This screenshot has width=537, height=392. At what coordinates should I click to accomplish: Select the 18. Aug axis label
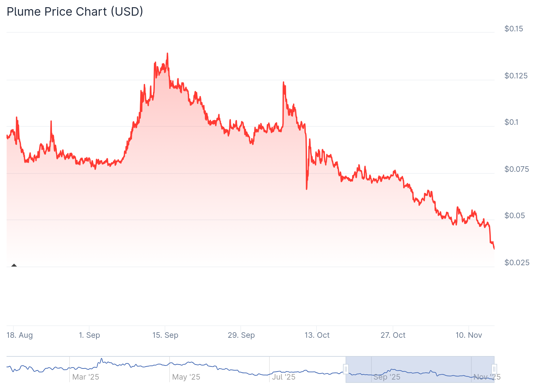click(x=20, y=335)
